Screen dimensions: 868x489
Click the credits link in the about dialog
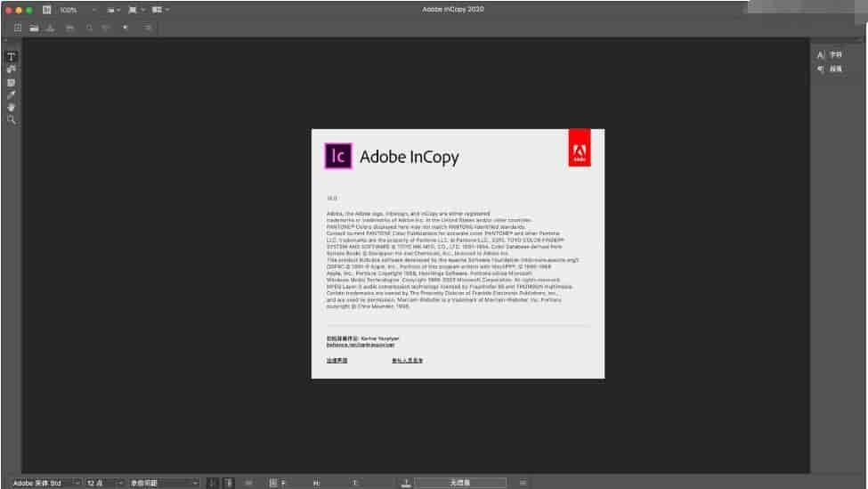click(x=407, y=361)
